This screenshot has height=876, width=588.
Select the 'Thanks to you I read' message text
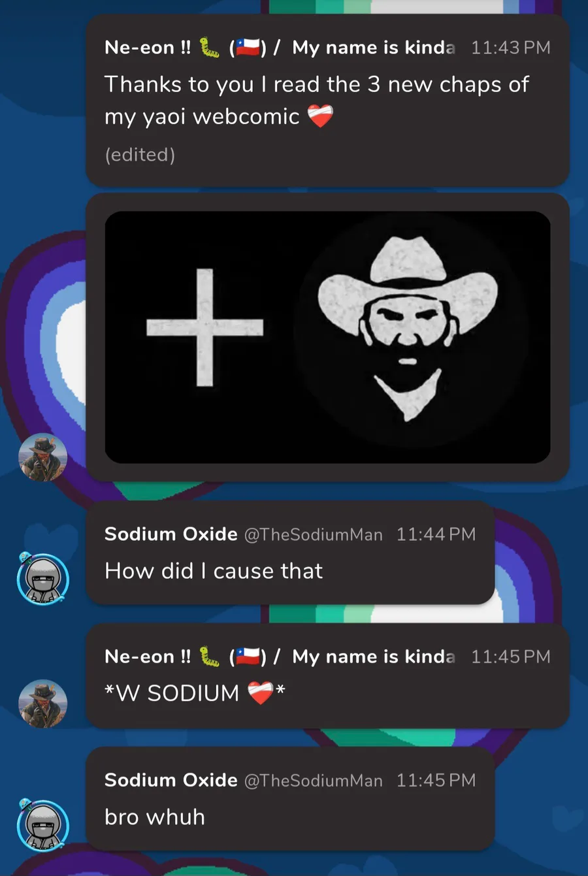[317, 100]
